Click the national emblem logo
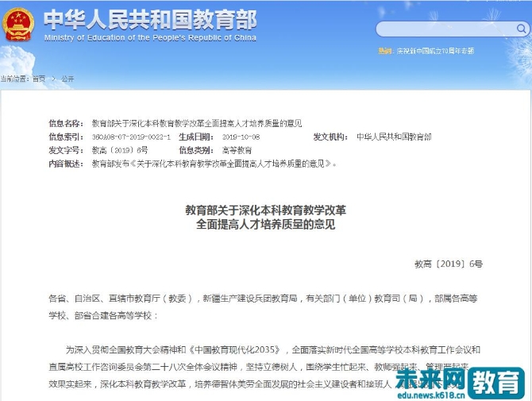The image size is (532, 401). coord(19,25)
